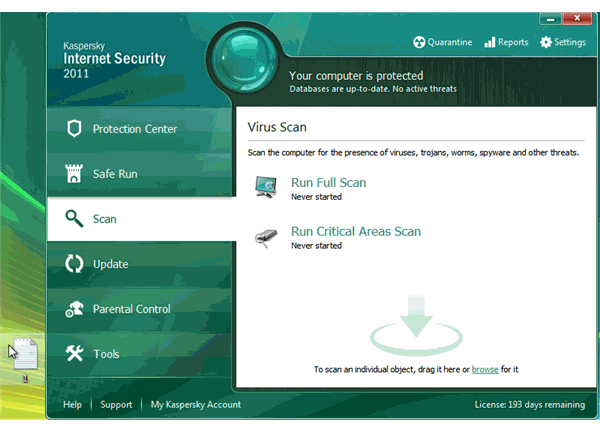Viewport: 600px width, 430px height.
Task: Open the Protection Center tab
Action: tap(139, 129)
